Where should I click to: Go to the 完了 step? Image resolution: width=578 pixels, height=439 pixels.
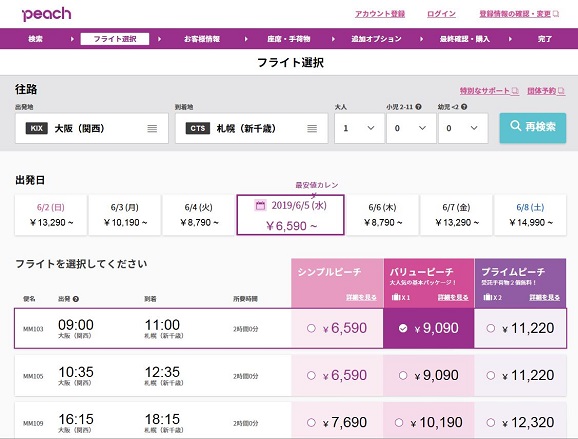pyautogui.click(x=544, y=39)
